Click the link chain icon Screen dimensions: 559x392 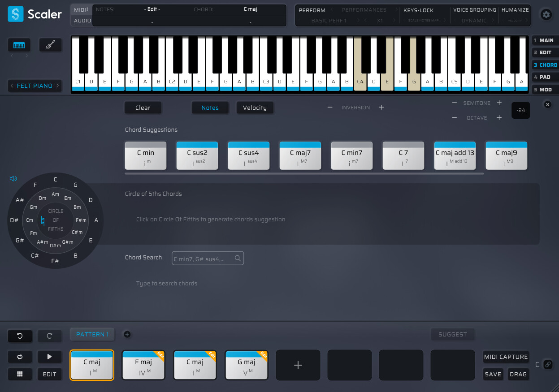(548, 365)
